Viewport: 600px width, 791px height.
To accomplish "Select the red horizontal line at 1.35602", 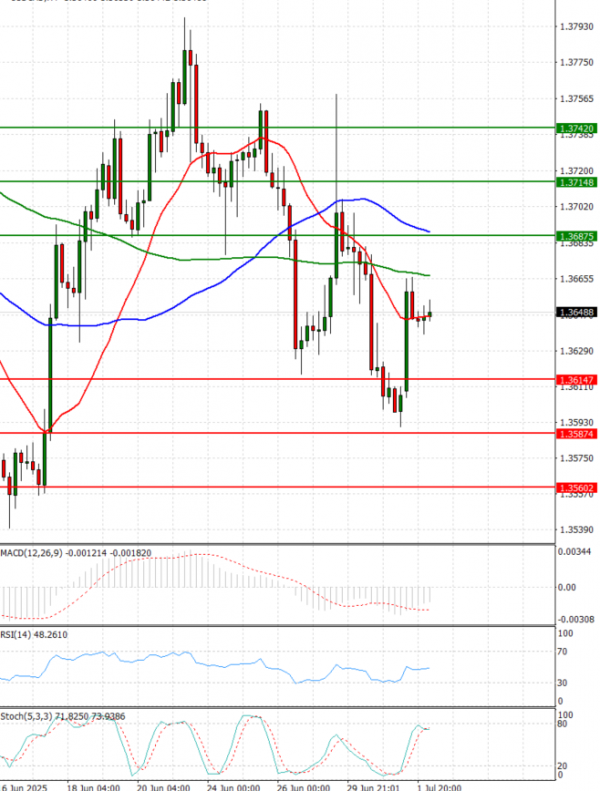I will (x=278, y=487).
